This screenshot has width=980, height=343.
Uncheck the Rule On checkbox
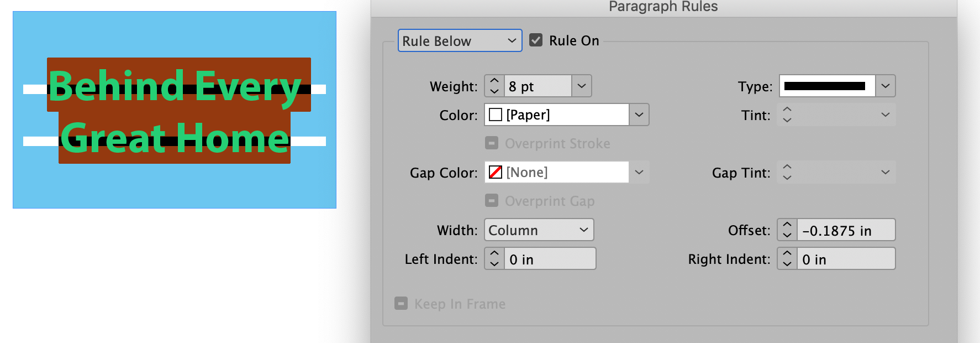point(536,40)
